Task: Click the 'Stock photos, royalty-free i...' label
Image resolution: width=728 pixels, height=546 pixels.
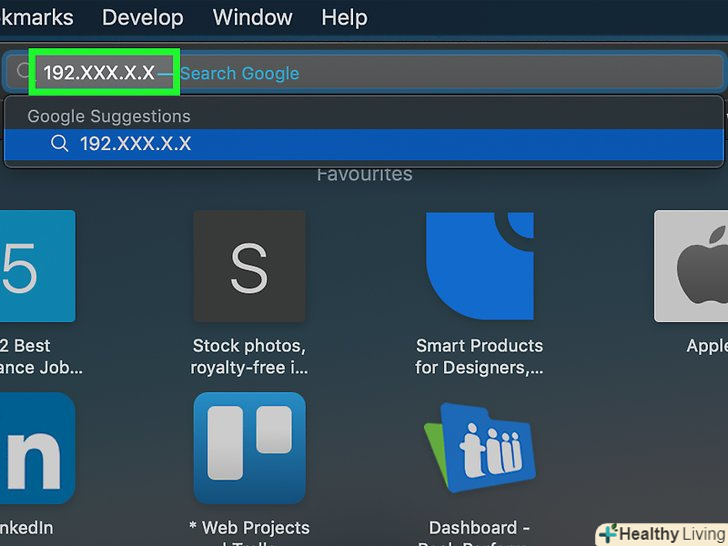Action: 249,357
